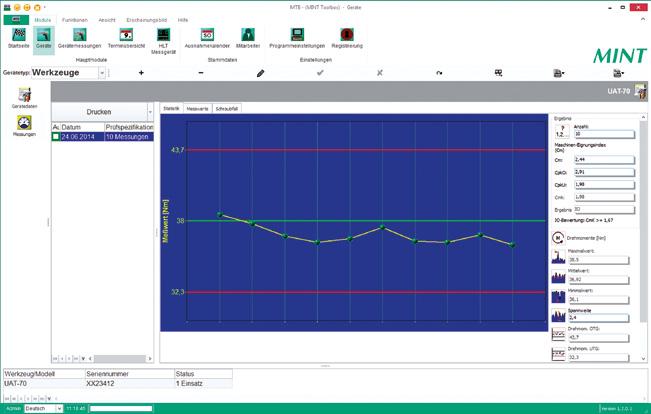Switch to the Messwerte tab
The image size is (651, 414).
pyautogui.click(x=197, y=108)
